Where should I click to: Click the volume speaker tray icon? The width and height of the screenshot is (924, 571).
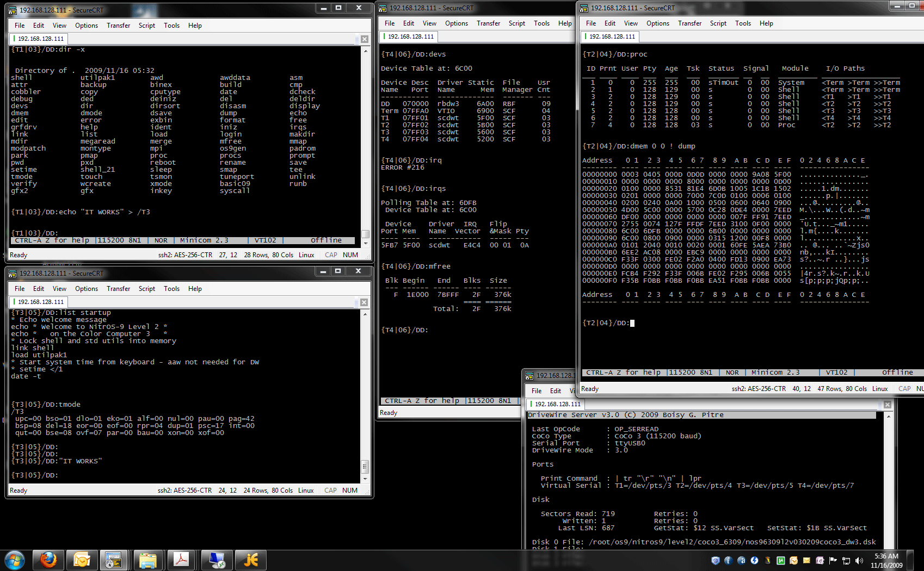[x=859, y=561]
